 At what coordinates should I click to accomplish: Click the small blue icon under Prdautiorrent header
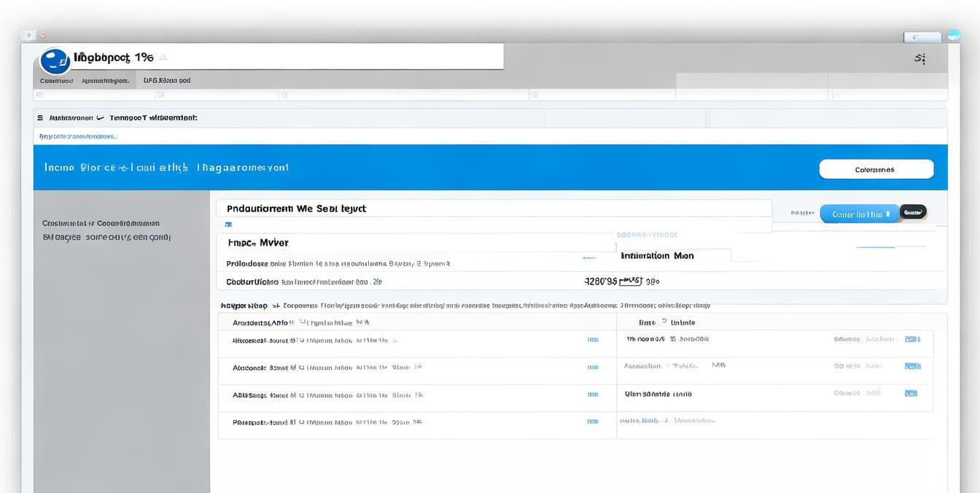point(228,225)
